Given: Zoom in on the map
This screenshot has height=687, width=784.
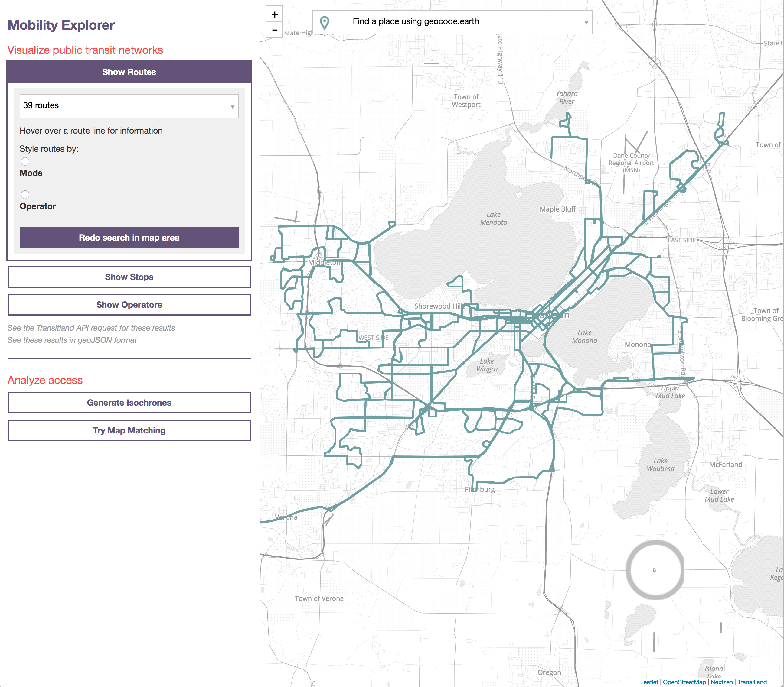Looking at the screenshot, I should pos(275,15).
